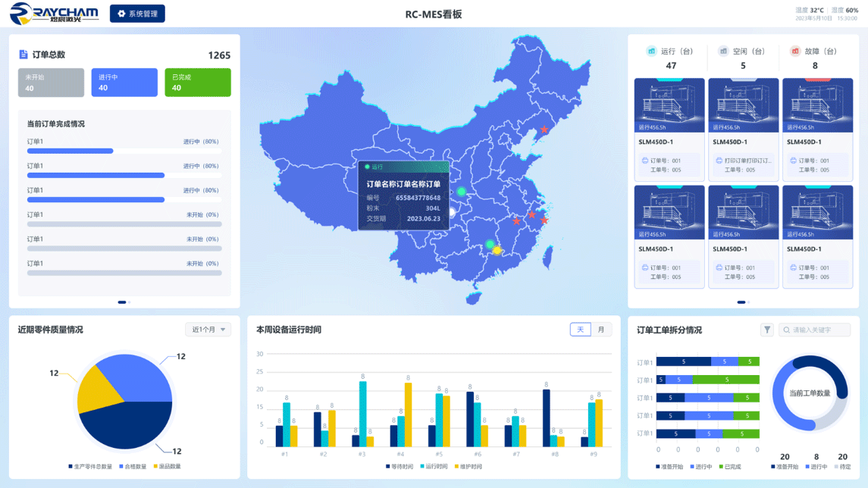This screenshot has height=488, width=868.
Task: Switch the runtime chart to 月 view
Action: [x=601, y=330]
